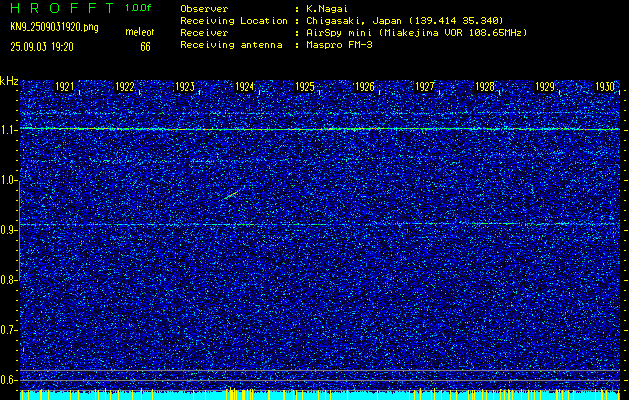Click the Receiving Location label
The width and height of the screenshot is (629, 400).
[x=234, y=21]
